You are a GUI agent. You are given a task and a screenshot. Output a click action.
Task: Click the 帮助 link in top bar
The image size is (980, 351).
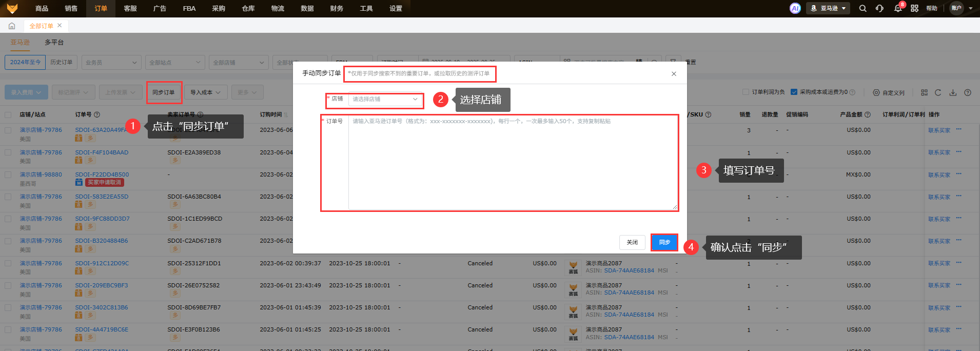point(932,8)
